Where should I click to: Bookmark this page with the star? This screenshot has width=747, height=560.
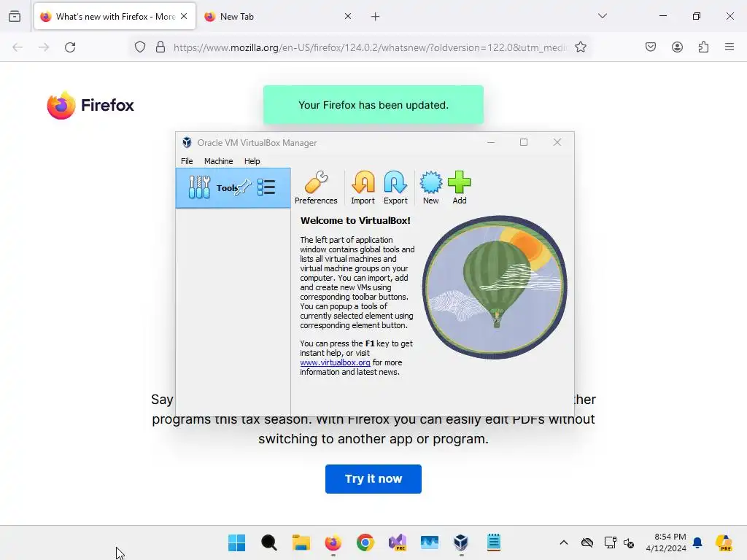(x=580, y=47)
